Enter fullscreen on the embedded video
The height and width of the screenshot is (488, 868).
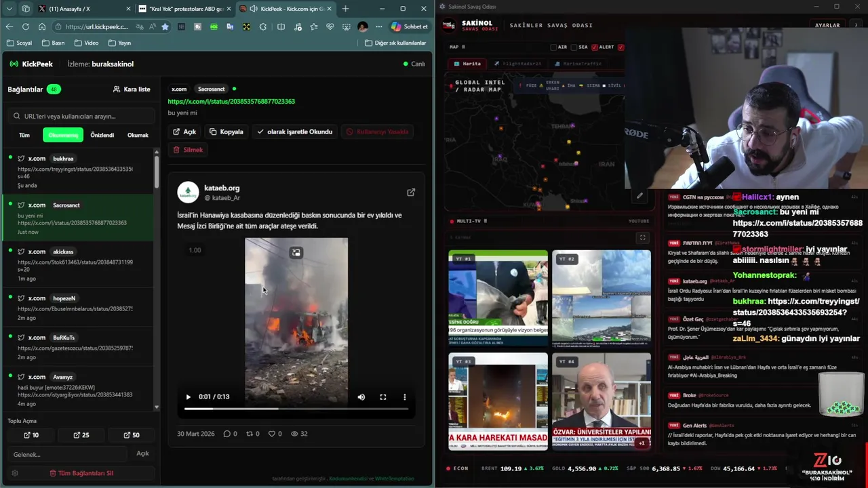383,397
